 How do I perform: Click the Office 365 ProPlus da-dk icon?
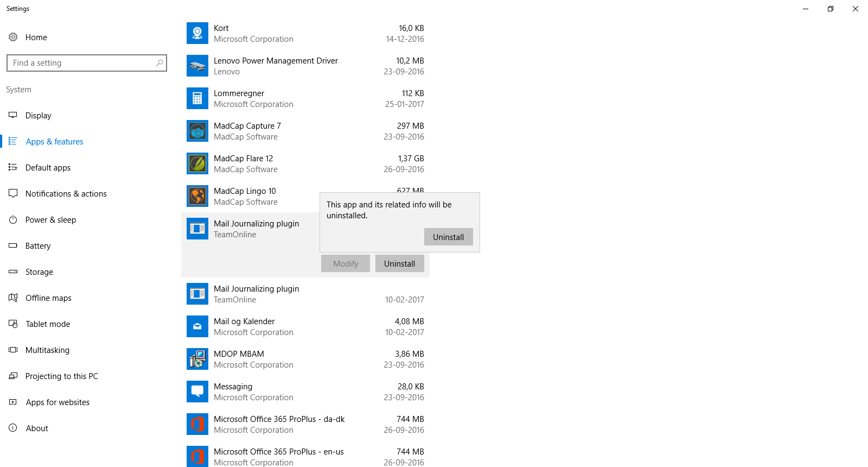click(197, 424)
